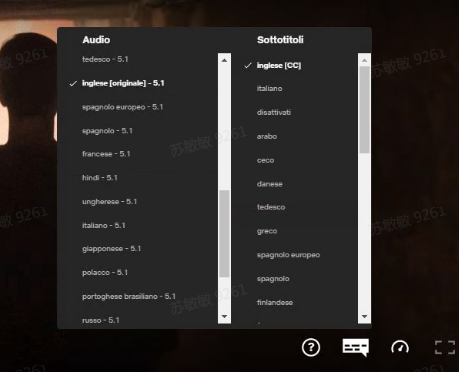Click the subtitles and audio icon
The image size is (459, 372).
click(355, 347)
